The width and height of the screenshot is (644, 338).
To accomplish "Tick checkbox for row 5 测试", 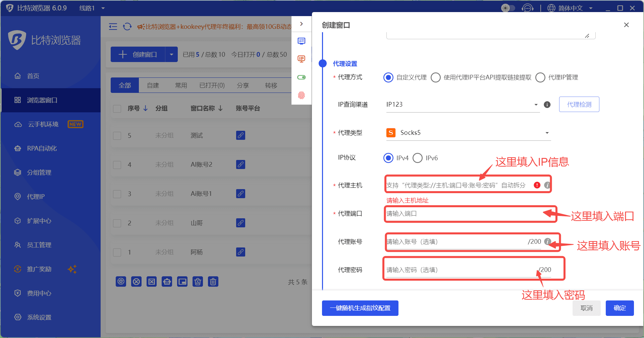I will [117, 135].
